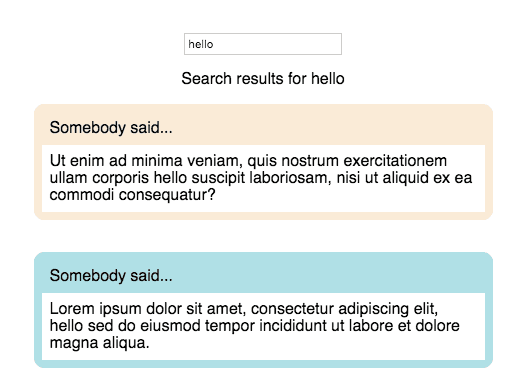Focus the search box containing hello
Viewport: 529px width, 381px height.
pyautogui.click(x=263, y=44)
